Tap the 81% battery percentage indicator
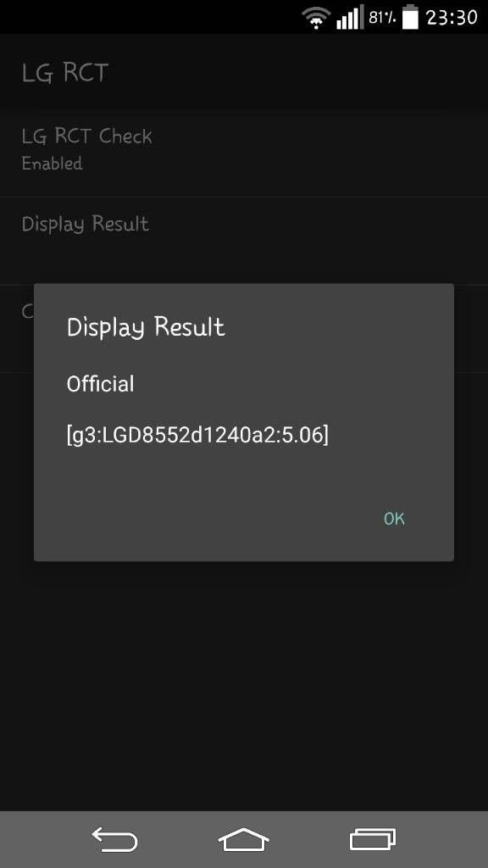This screenshot has width=488, height=868. [382, 19]
